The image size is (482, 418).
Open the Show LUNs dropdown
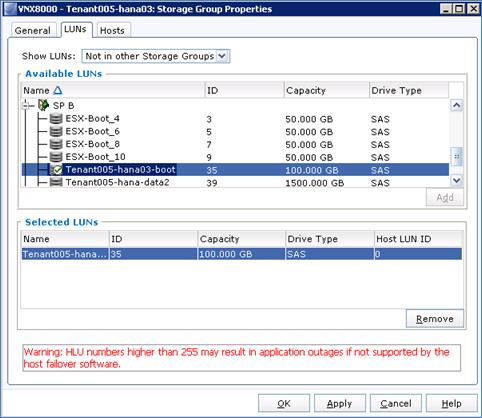click(x=223, y=56)
